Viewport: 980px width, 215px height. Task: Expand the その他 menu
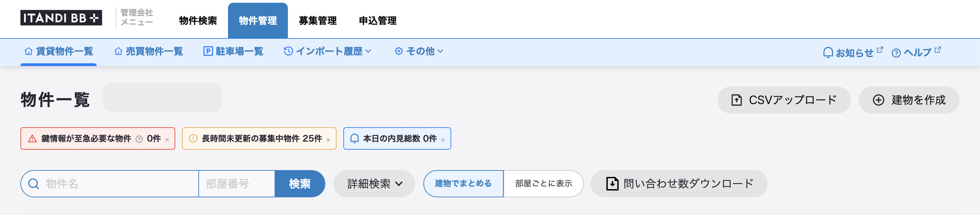[x=419, y=51]
